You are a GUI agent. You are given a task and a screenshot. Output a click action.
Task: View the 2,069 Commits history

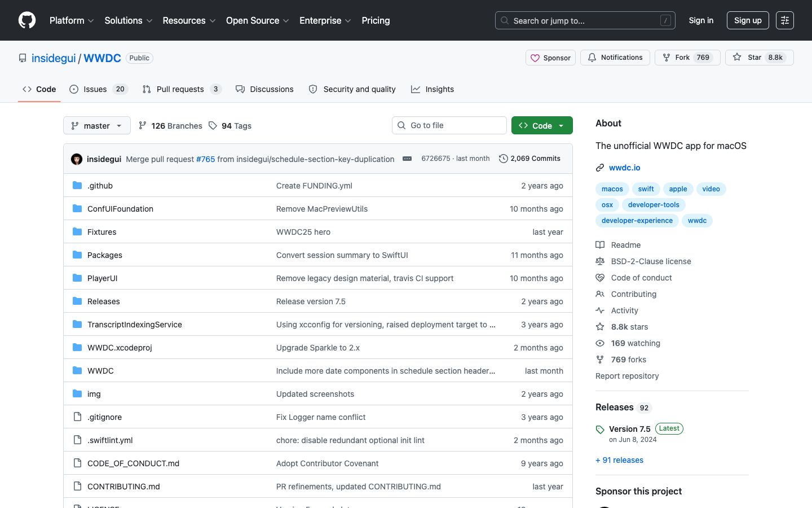tap(529, 159)
